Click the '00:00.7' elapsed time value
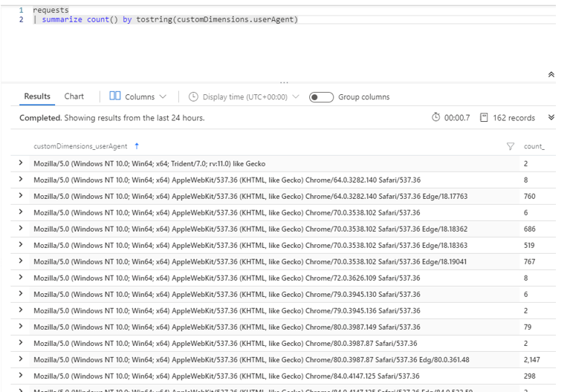The width and height of the screenshot is (570, 392). (x=457, y=118)
